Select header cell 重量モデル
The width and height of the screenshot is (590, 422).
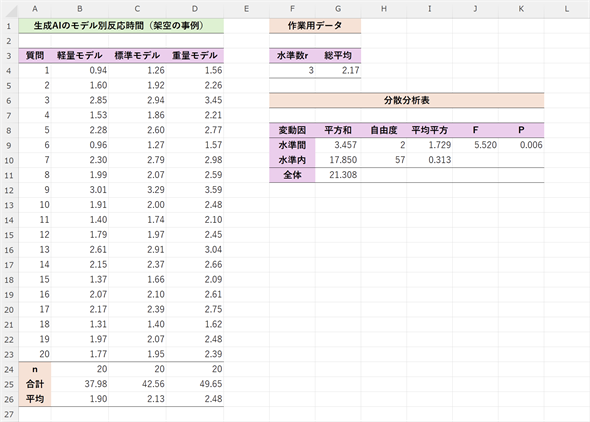[195, 56]
